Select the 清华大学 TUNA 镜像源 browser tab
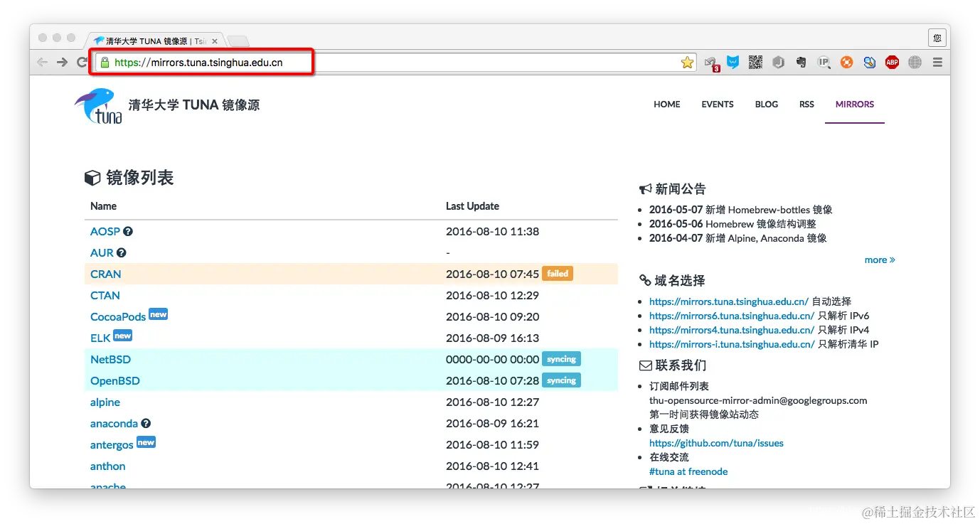The width and height of the screenshot is (980, 524). (156, 41)
